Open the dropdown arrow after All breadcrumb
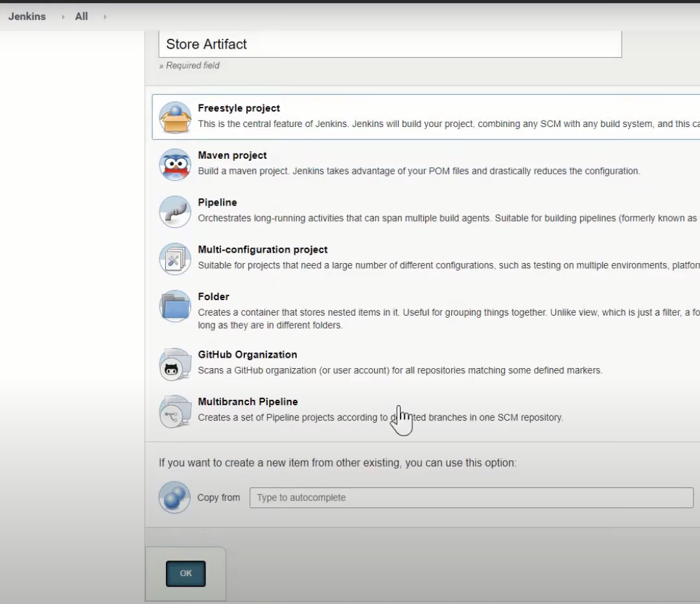Viewport: 700px width, 604px height. (x=105, y=16)
